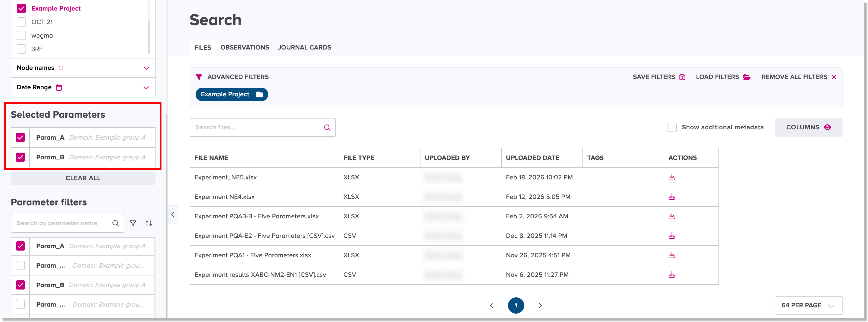Sort parameters with the up-down arrows icon
The image size is (868, 322).
tap(149, 223)
